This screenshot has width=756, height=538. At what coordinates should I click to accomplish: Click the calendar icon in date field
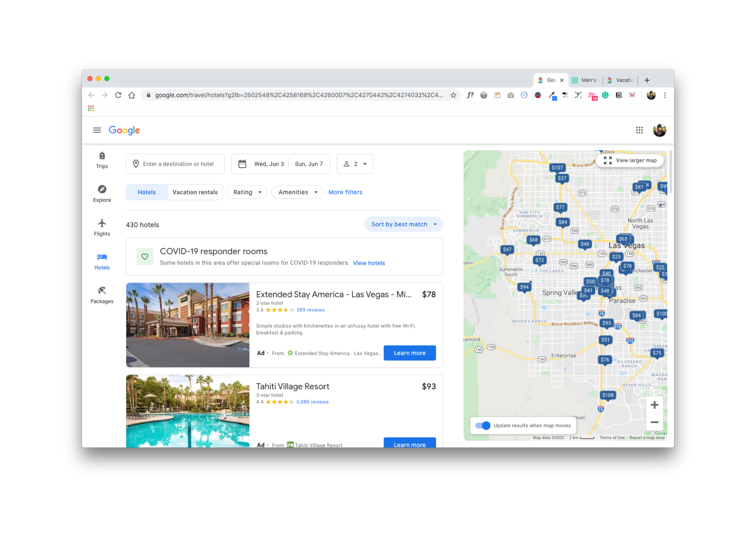pyautogui.click(x=242, y=164)
